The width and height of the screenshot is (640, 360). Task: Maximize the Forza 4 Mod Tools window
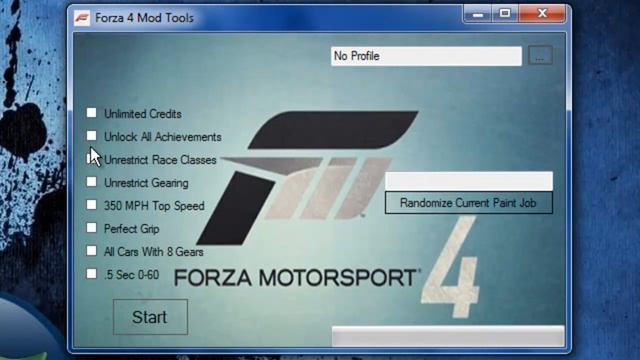505,14
